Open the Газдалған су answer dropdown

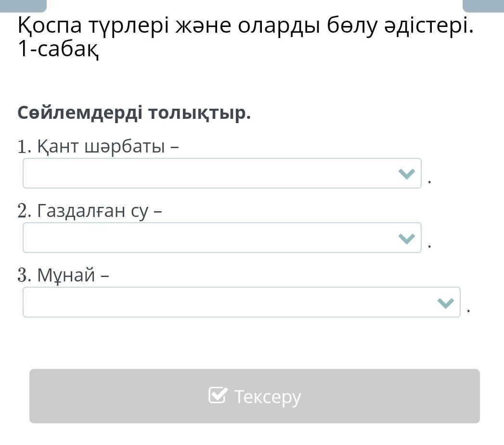[x=221, y=238]
